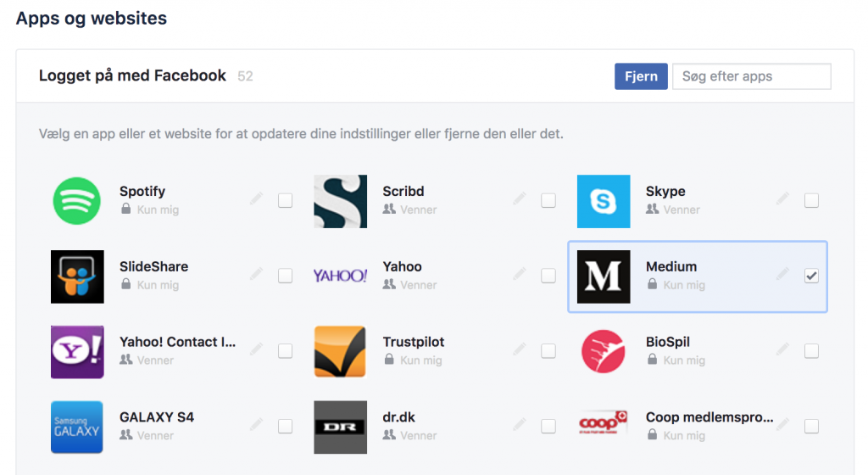
Task: Click the Scribd app logo
Action: [341, 201]
